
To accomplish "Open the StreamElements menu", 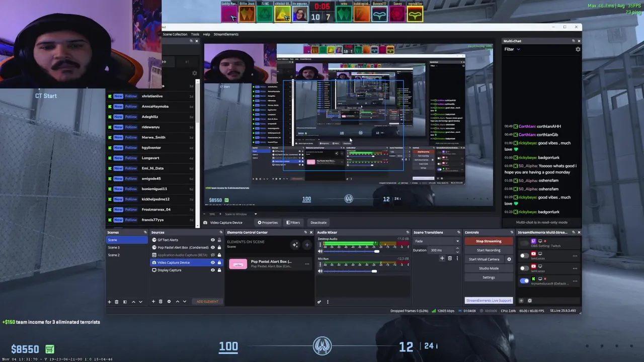I will pos(226,34).
